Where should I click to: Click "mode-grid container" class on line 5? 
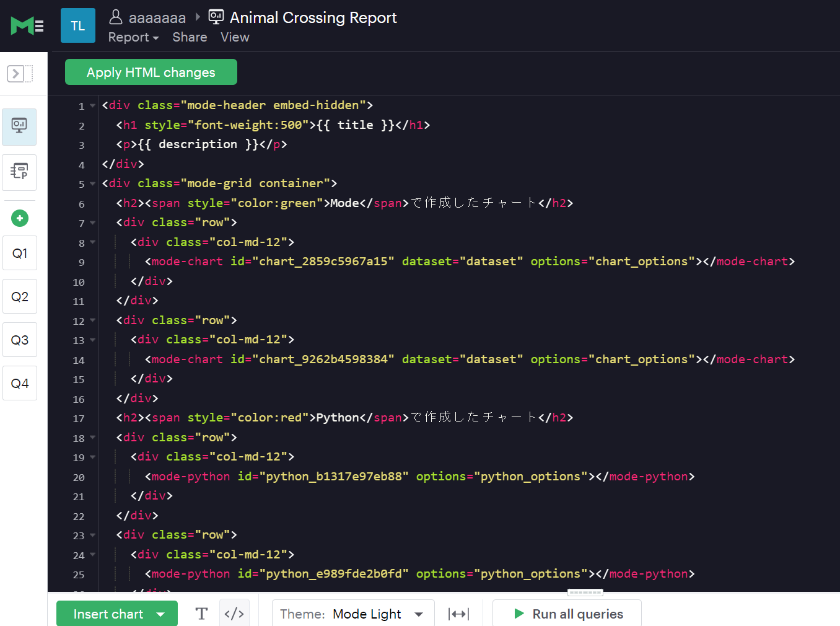(x=255, y=183)
